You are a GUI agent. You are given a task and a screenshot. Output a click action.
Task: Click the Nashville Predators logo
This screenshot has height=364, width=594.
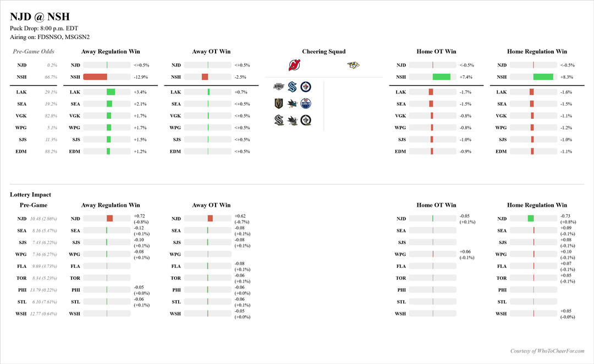pyautogui.click(x=353, y=65)
